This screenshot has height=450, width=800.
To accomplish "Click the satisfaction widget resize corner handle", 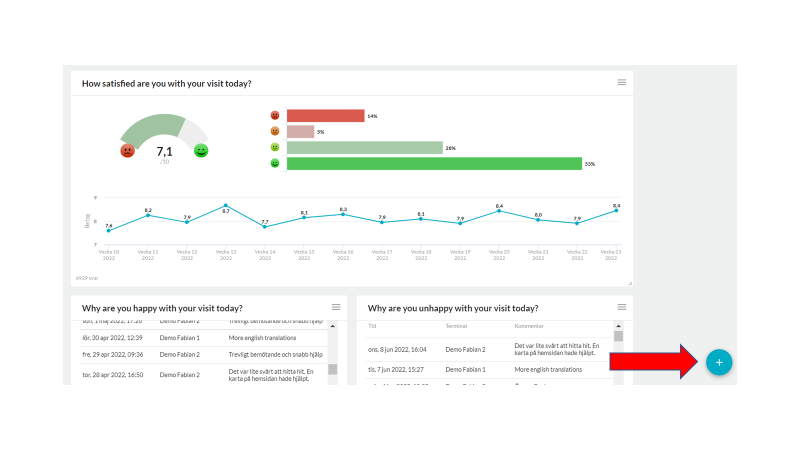I will click(x=630, y=283).
